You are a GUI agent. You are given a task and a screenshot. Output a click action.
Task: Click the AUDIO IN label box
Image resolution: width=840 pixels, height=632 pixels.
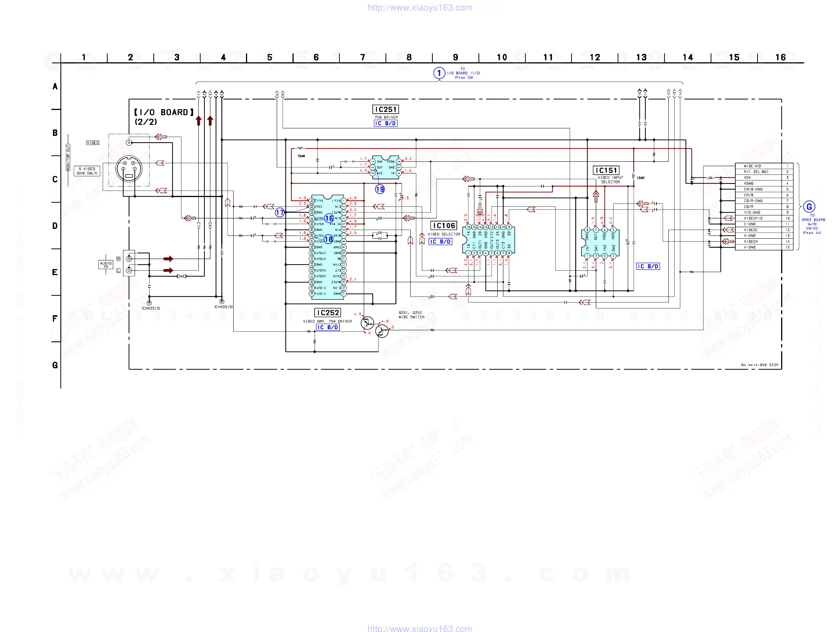[106, 265]
